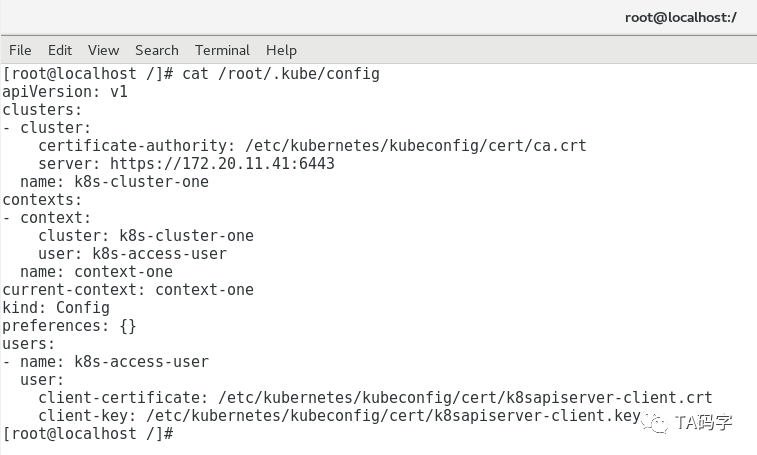
Task: Click the empty prompt at the bottom
Action: tap(88, 434)
